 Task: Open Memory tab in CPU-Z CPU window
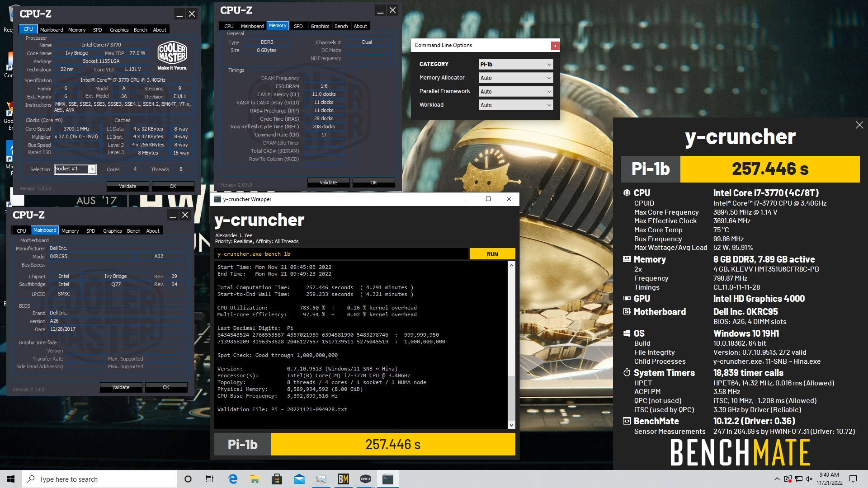77,30
